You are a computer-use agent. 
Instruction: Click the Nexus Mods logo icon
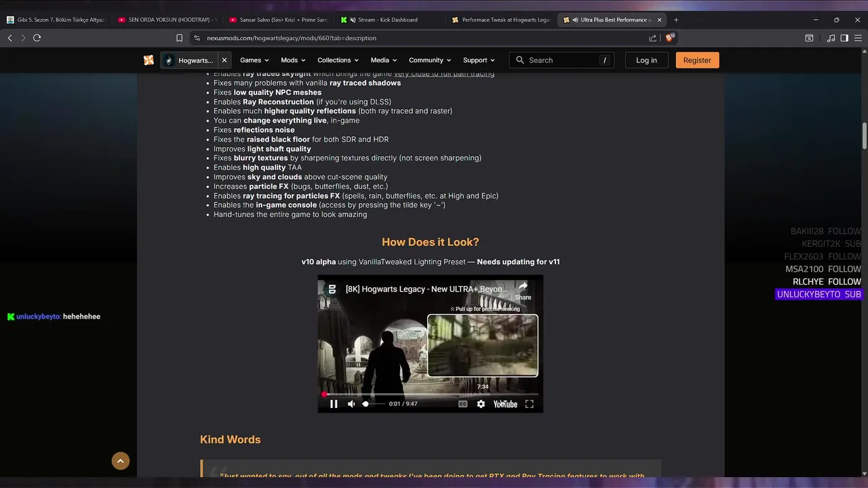click(x=149, y=60)
